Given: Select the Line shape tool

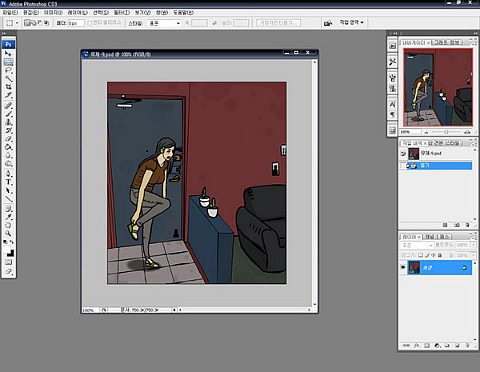Looking at the screenshot, I should coord(8,199).
